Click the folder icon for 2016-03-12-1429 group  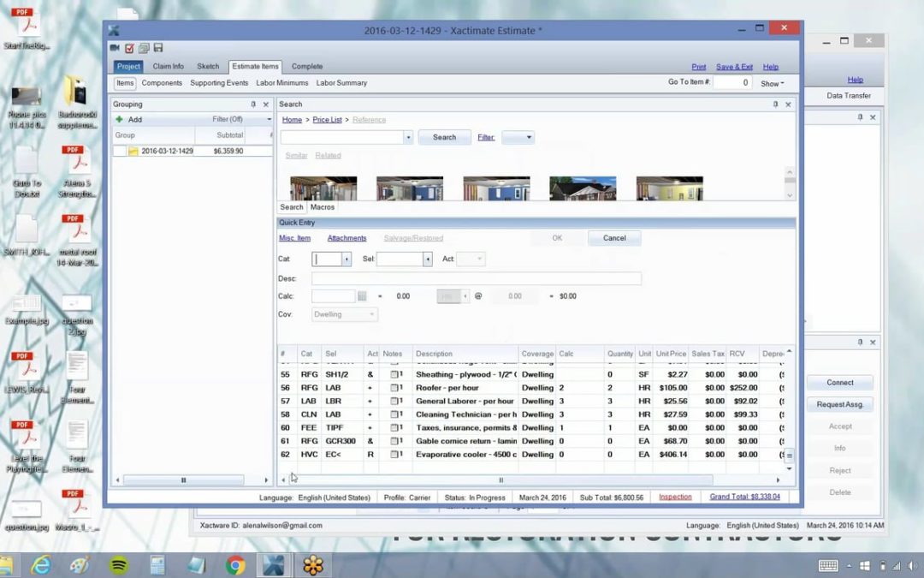click(x=133, y=151)
